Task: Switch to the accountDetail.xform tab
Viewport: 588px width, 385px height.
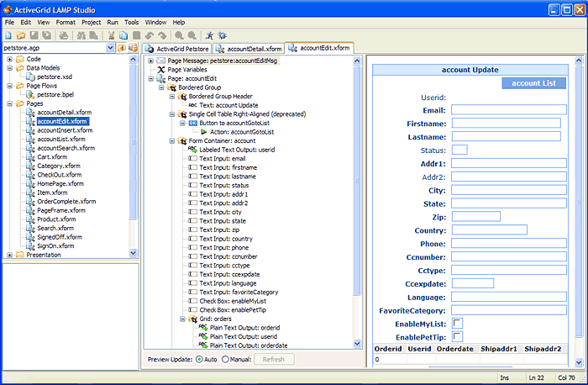Action: click(248, 48)
